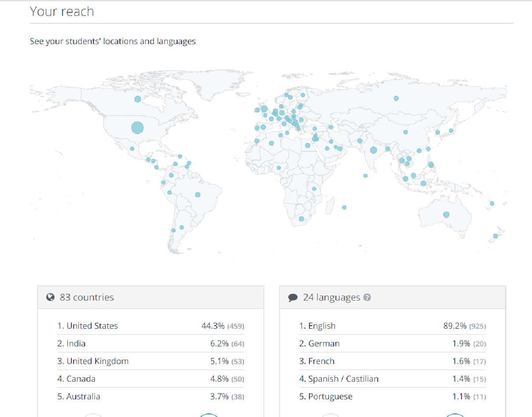Click the '83 countries' panel title

(x=87, y=297)
